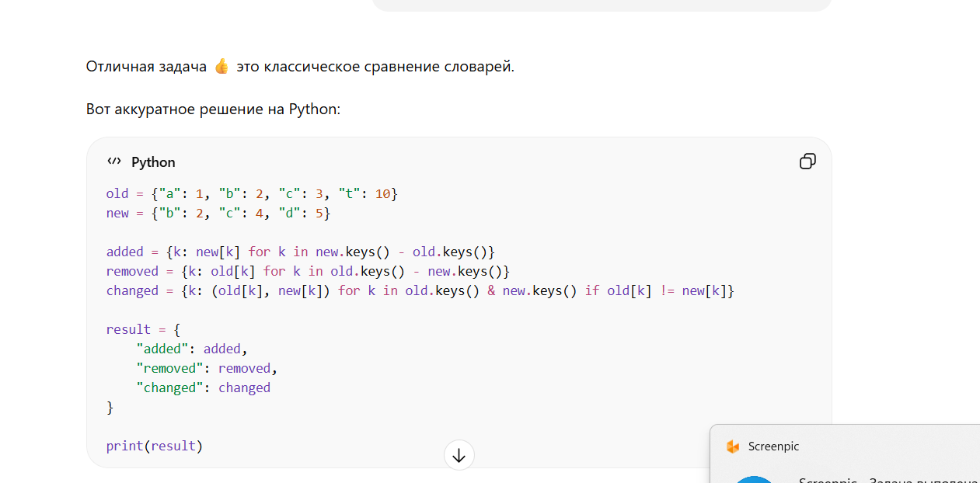Screen dimensions: 980x483
Task: Click the thumbs-up emoji in the reply
Action: click(221, 67)
